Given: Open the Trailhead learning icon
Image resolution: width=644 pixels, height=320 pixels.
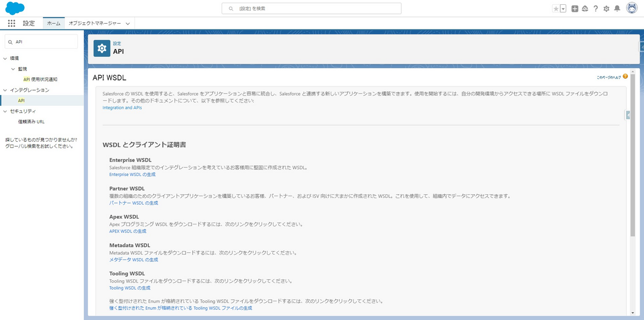Looking at the screenshot, I should 585,9.
